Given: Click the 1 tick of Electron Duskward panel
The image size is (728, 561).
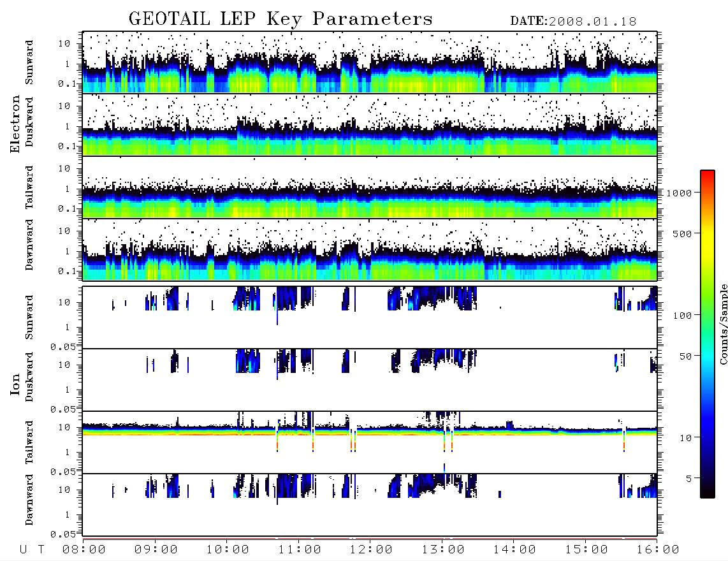Looking at the screenshot, I should click(x=67, y=126).
